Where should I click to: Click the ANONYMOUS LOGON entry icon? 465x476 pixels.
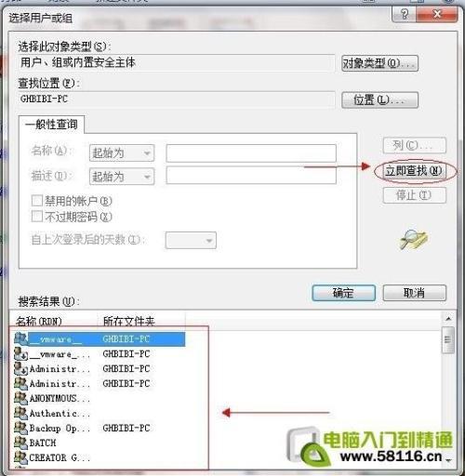click(21, 398)
